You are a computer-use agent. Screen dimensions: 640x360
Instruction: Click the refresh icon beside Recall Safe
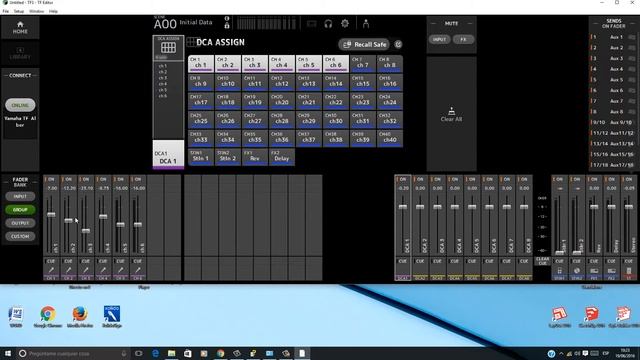(x=398, y=44)
